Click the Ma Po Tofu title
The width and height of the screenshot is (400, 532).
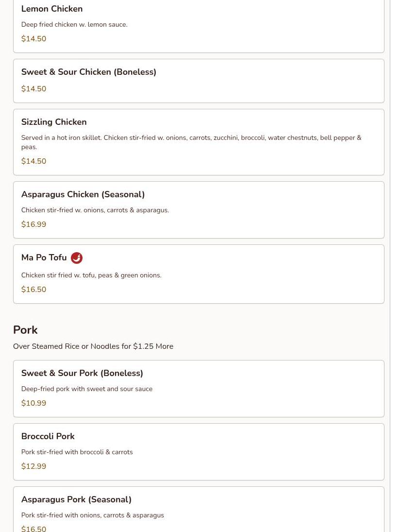coord(44,257)
